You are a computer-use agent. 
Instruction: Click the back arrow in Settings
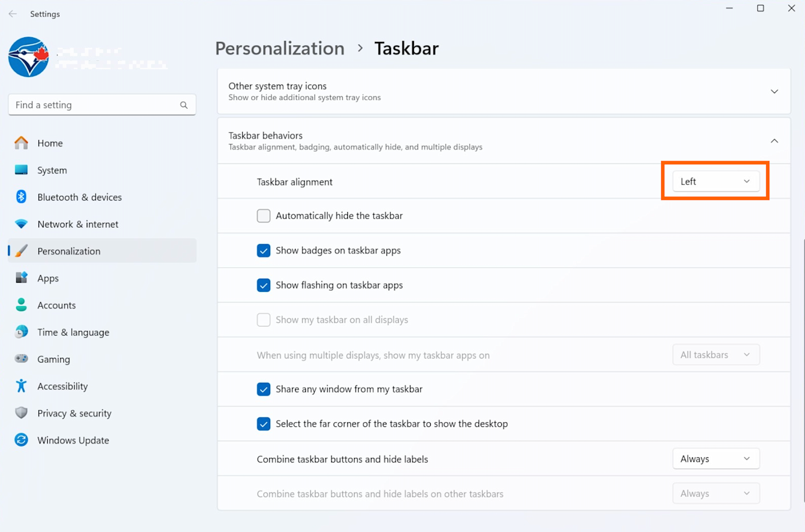[x=13, y=14]
